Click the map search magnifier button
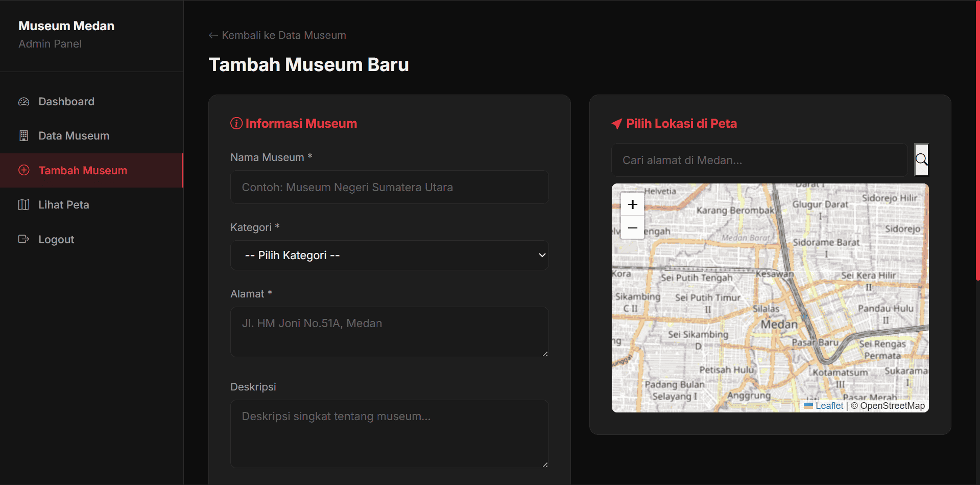The height and width of the screenshot is (485, 980). 921,160
